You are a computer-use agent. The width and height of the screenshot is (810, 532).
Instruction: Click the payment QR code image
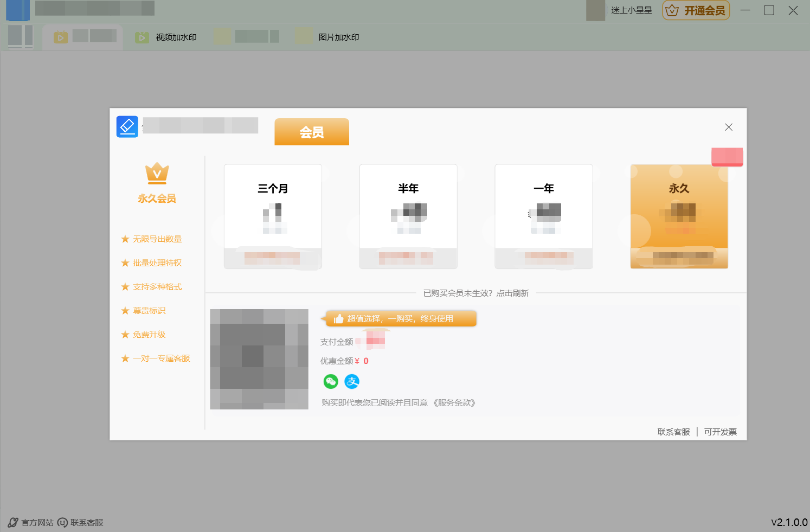pyautogui.click(x=259, y=359)
